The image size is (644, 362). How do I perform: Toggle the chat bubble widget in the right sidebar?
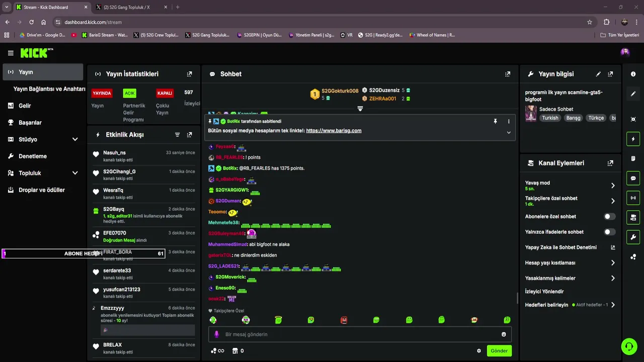633,178
